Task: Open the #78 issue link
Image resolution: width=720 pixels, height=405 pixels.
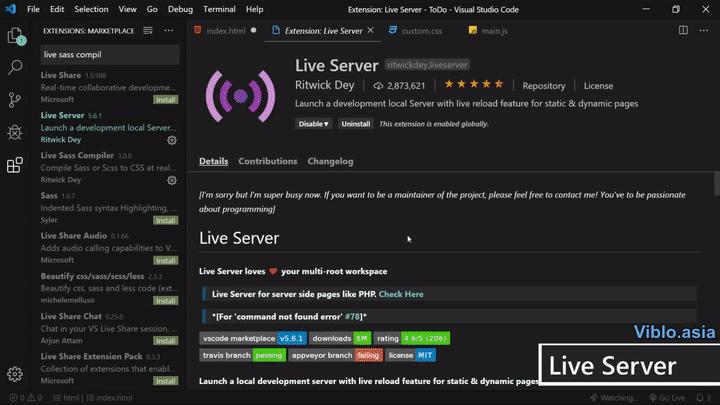Action: tap(353, 317)
